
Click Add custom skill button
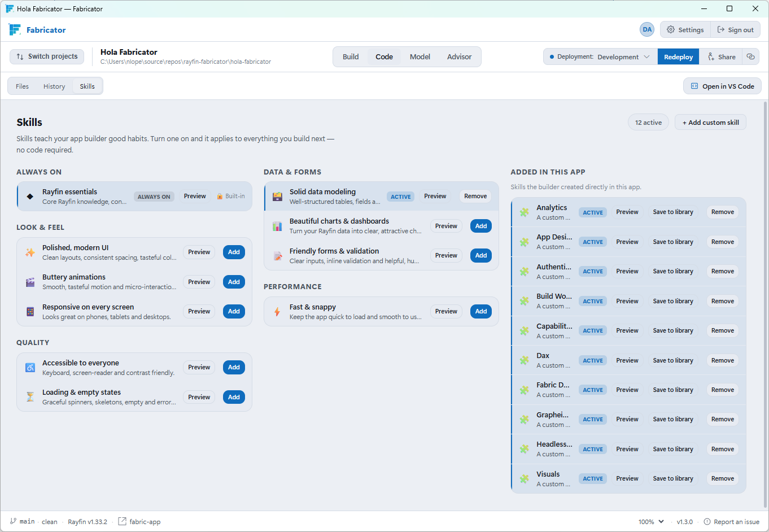pos(710,123)
